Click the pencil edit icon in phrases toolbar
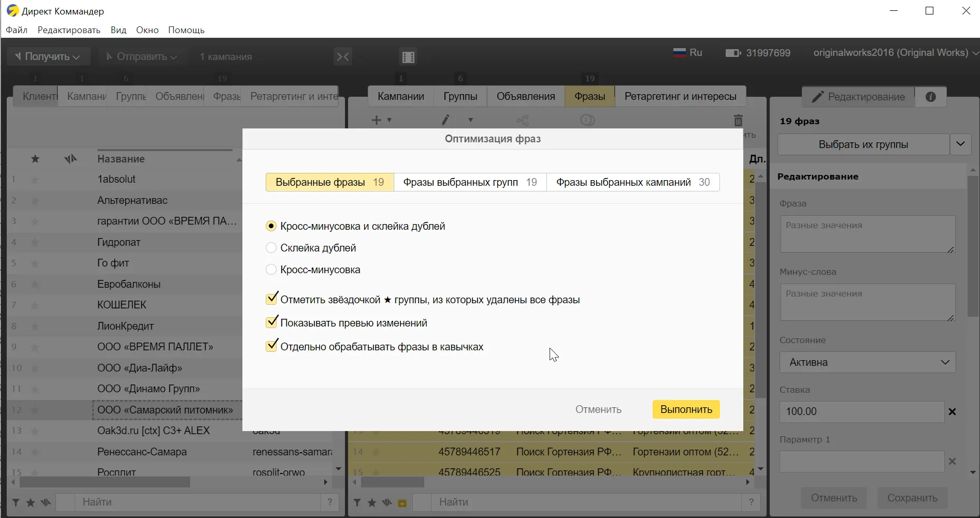The height and width of the screenshot is (518, 980). click(x=445, y=120)
